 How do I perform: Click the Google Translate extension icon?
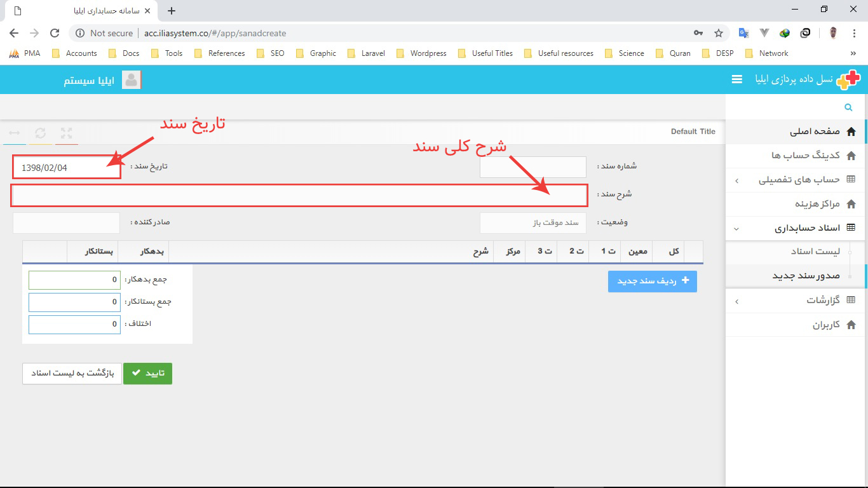pos(743,32)
